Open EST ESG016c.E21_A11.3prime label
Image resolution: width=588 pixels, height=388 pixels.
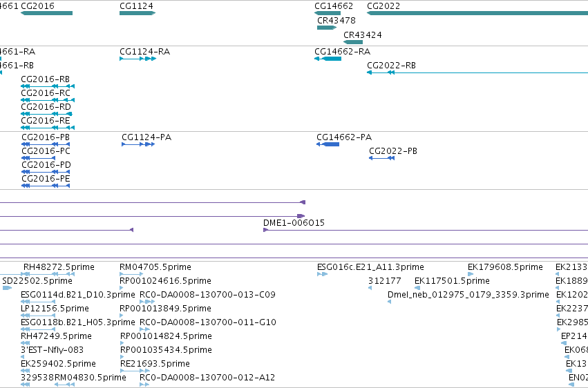(370, 267)
